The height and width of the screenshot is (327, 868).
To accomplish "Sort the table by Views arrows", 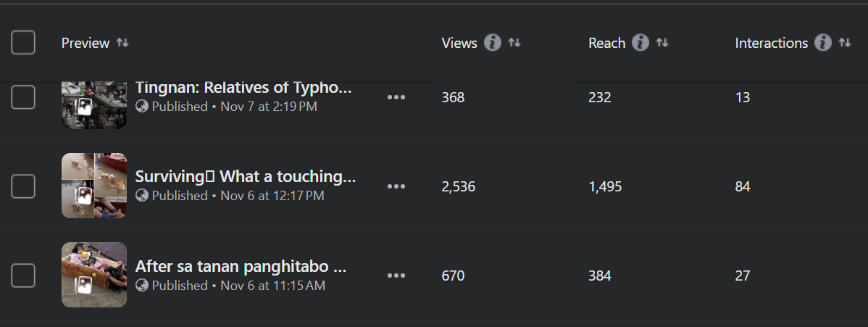I will click(x=514, y=43).
